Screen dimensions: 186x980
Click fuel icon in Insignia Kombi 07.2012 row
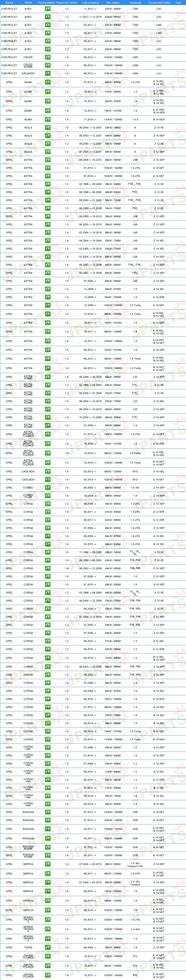[48, 847]
